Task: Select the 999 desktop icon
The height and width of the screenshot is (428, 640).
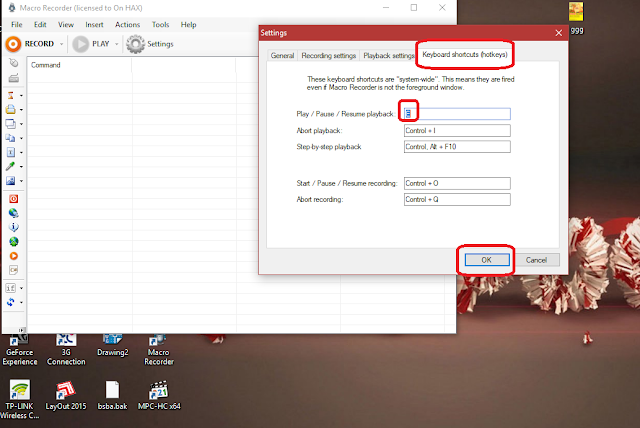Action: tap(576, 18)
